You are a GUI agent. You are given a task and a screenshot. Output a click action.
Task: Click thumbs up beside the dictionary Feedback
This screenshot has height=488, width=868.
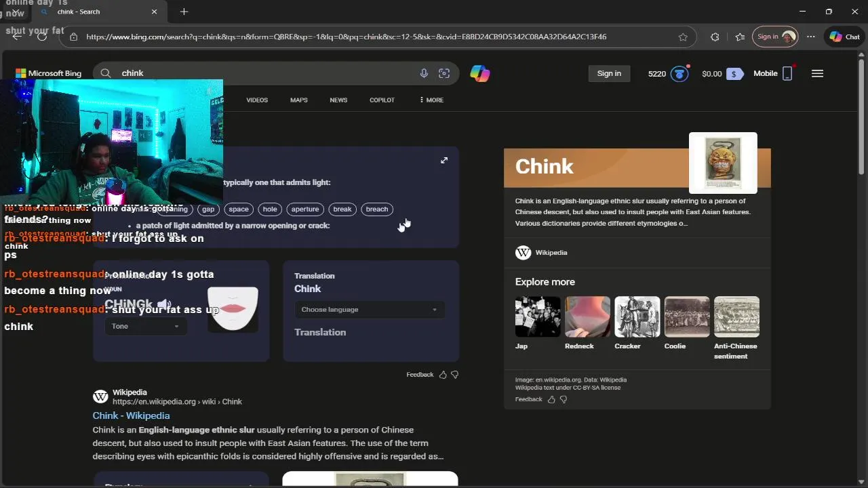[x=443, y=374]
